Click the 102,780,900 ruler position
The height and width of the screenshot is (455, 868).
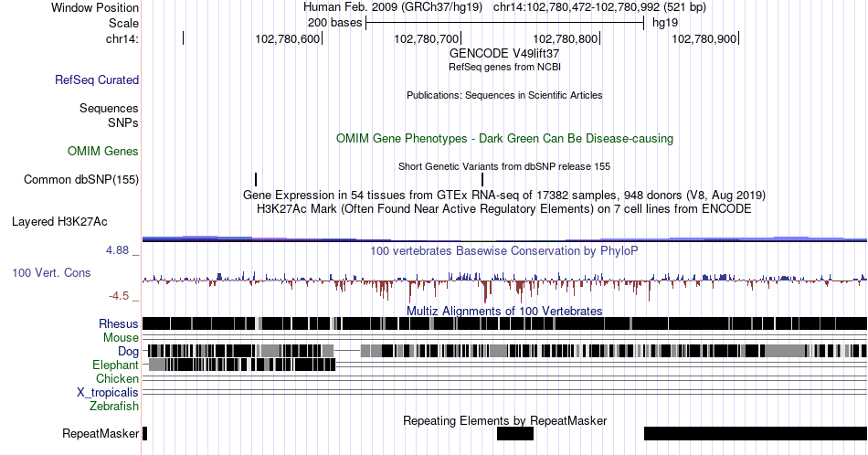[x=704, y=38]
